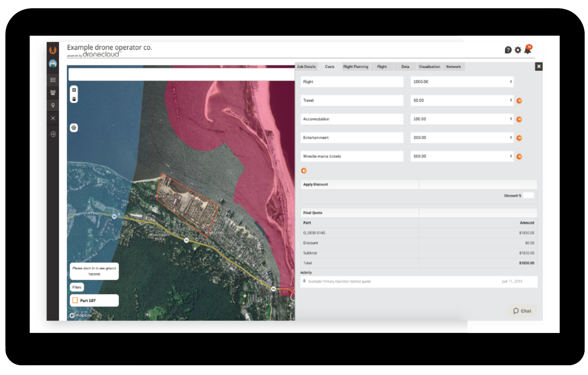Remove the Wrestle mania tickets cost line
This screenshot has height=375, width=588.
tap(519, 157)
